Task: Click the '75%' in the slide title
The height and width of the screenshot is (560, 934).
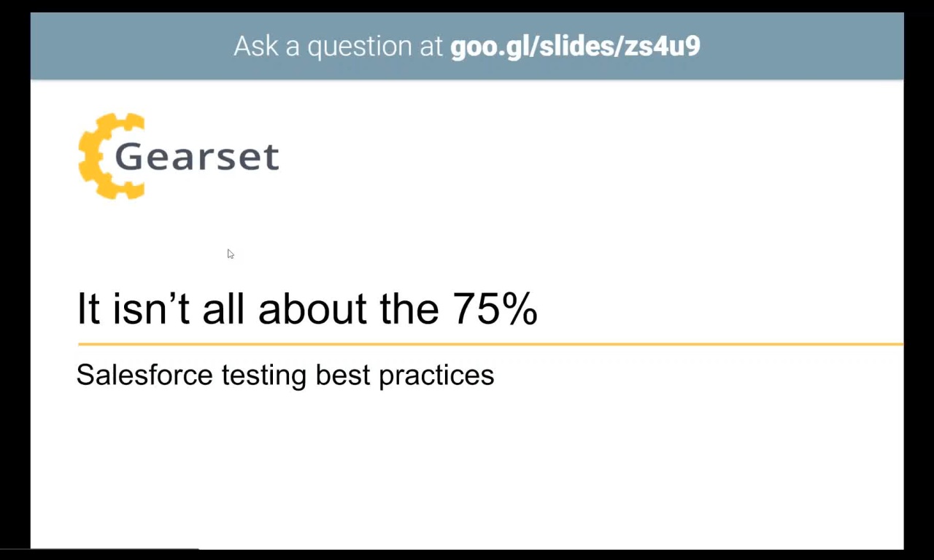Action: pyautogui.click(x=495, y=308)
